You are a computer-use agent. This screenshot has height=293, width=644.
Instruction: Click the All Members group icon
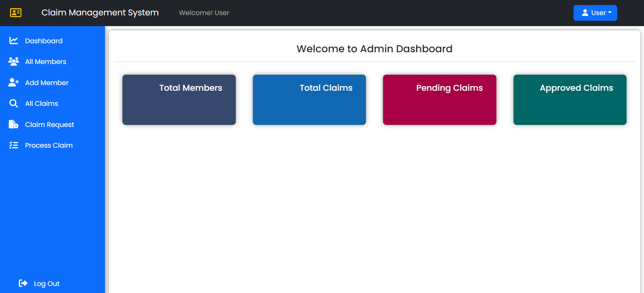[x=14, y=62]
